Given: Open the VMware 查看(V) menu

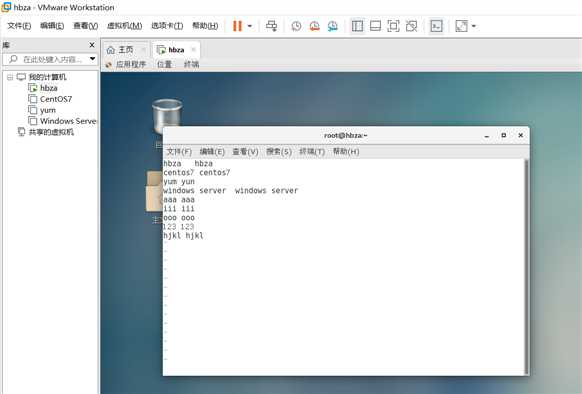Looking at the screenshot, I should click(x=85, y=26).
